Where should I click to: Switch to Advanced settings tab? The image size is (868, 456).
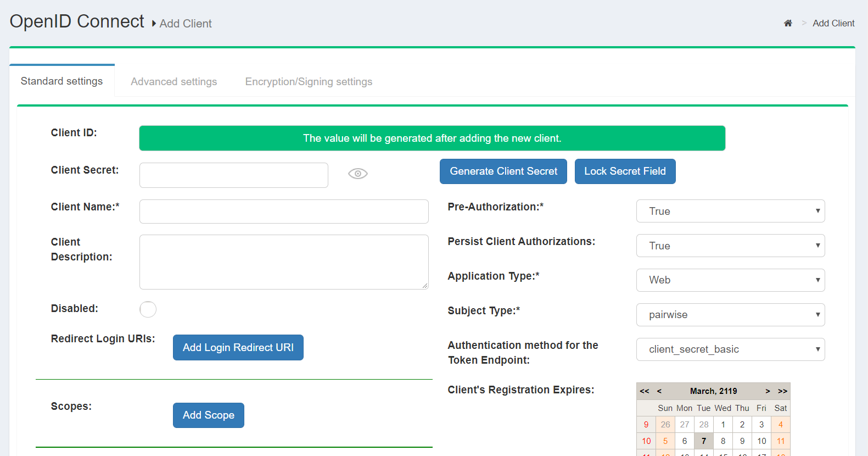tap(173, 81)
